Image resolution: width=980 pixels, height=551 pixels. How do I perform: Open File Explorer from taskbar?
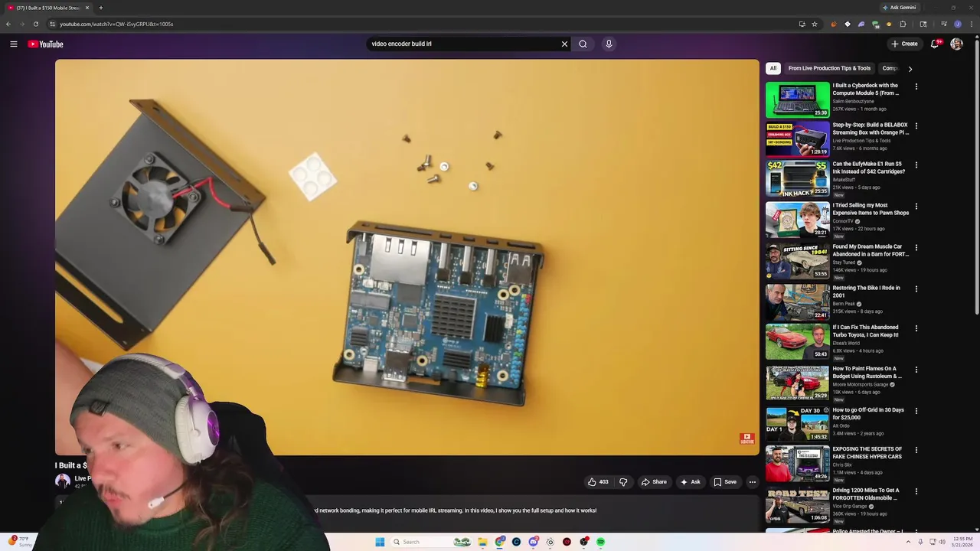point(482,542)
